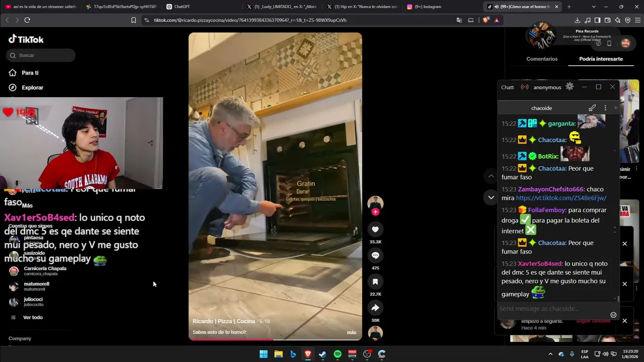Click the Brave Rewards triangle icon

pos(497,20)
